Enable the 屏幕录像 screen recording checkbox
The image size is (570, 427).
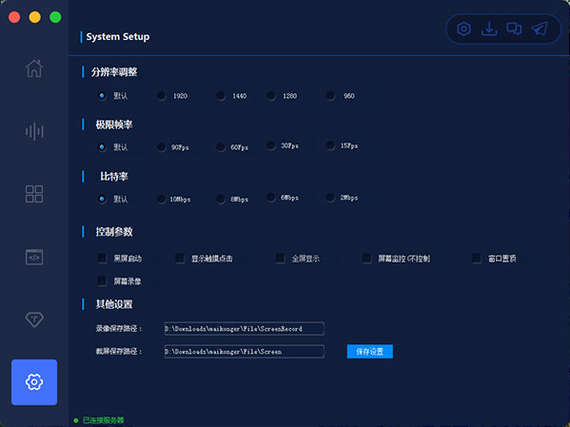click(102, 281)
